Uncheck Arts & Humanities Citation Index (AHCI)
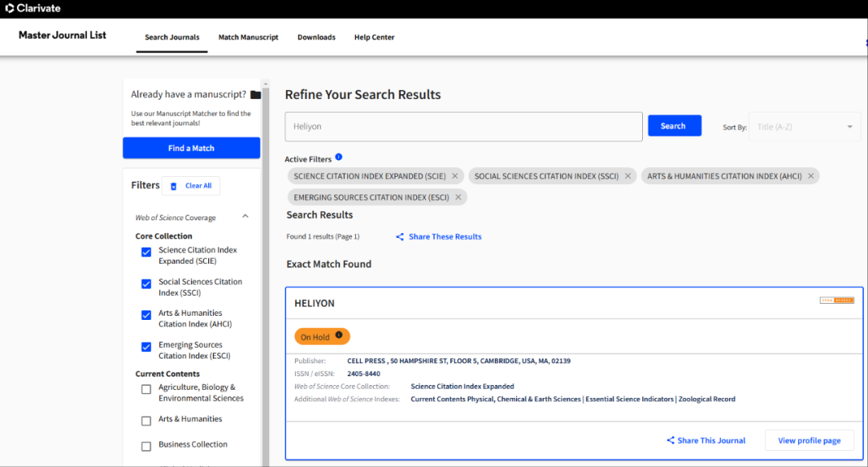This screenshot has width=868, height=467. [x=146, y=315]
